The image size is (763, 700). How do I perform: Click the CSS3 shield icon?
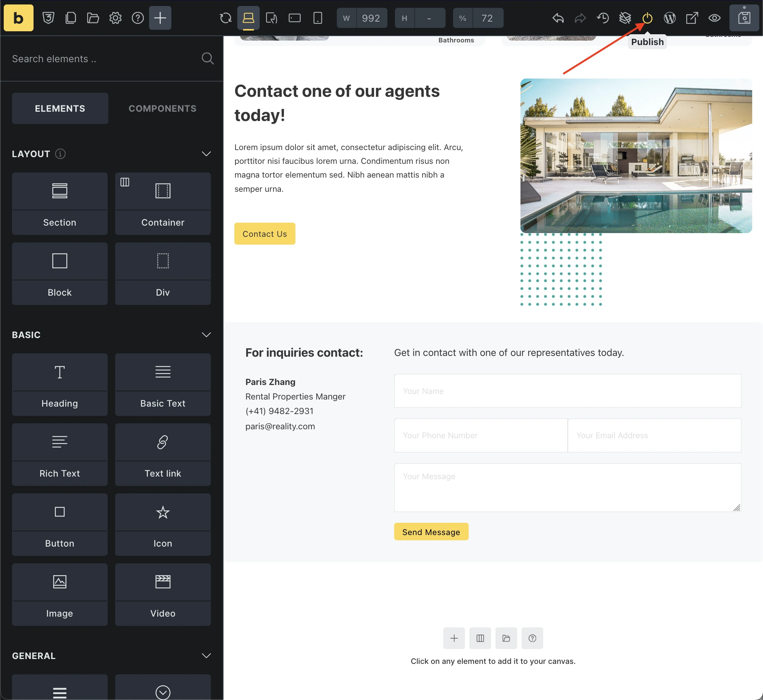(x=48, y=18)
